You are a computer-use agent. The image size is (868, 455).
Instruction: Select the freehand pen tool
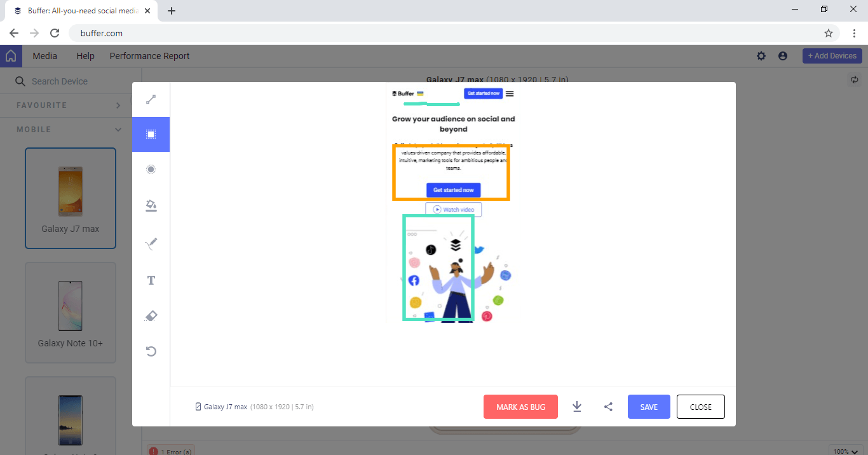(x=151, y=243)
